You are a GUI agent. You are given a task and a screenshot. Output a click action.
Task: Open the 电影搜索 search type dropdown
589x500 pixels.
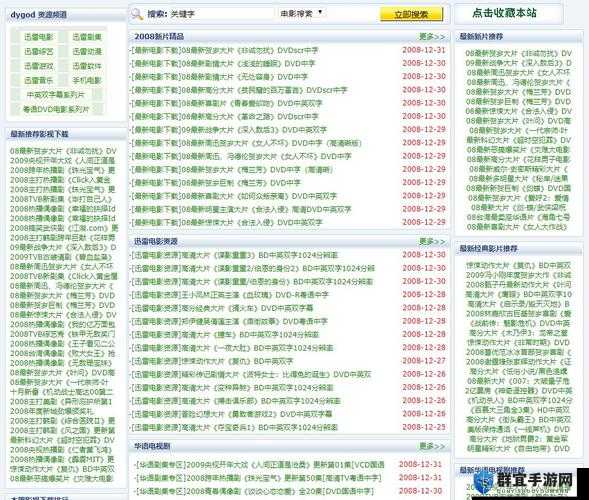pyautogui.click(x=301, y=14)
